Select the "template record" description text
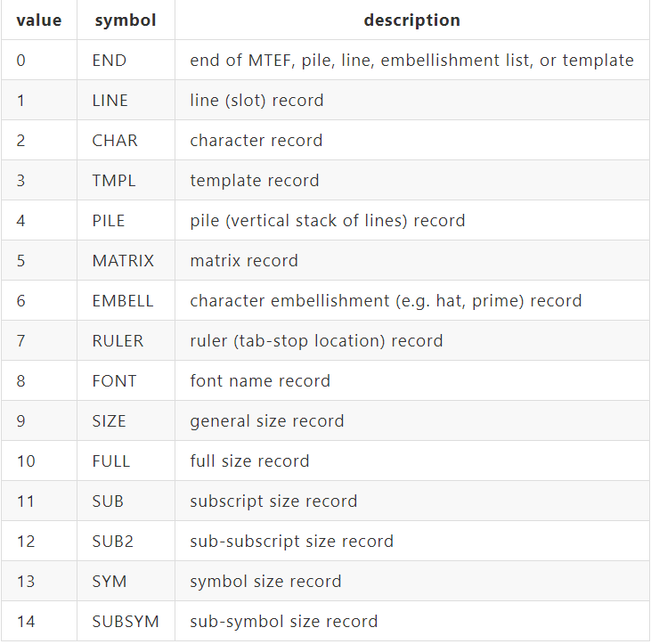This screenshot has height=644, width=651. 254,181
